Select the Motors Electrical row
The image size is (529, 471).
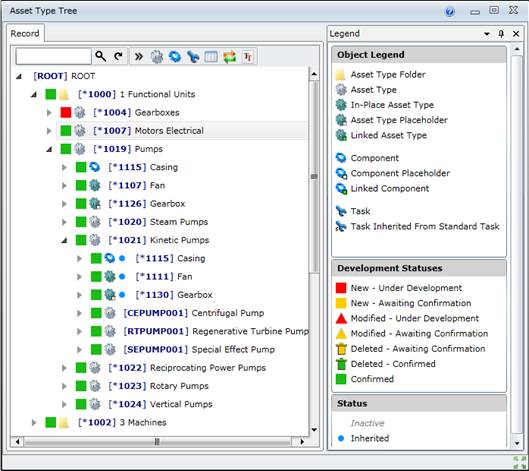click(x=182, y=131)
